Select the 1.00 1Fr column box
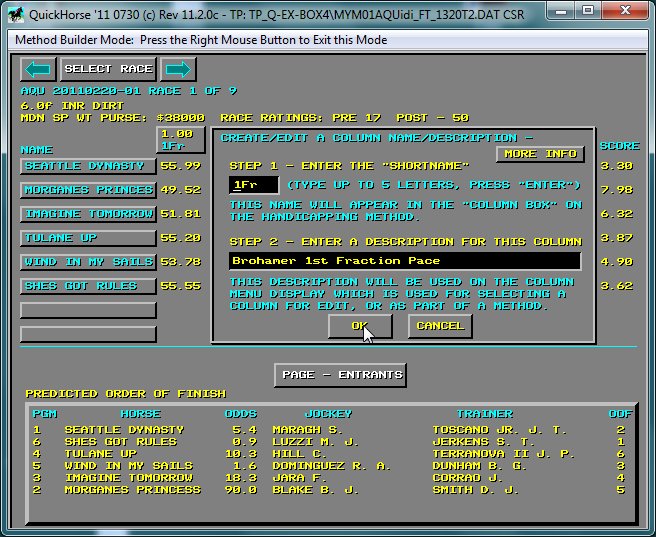The width and height of the screenshot is (656, 537). (180, 140)
